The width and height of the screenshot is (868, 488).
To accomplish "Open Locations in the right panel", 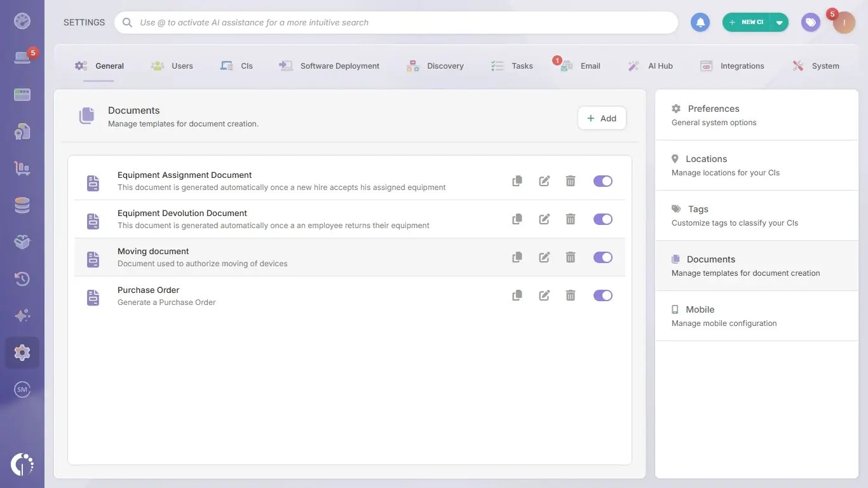I will click(x=757, y=165).
